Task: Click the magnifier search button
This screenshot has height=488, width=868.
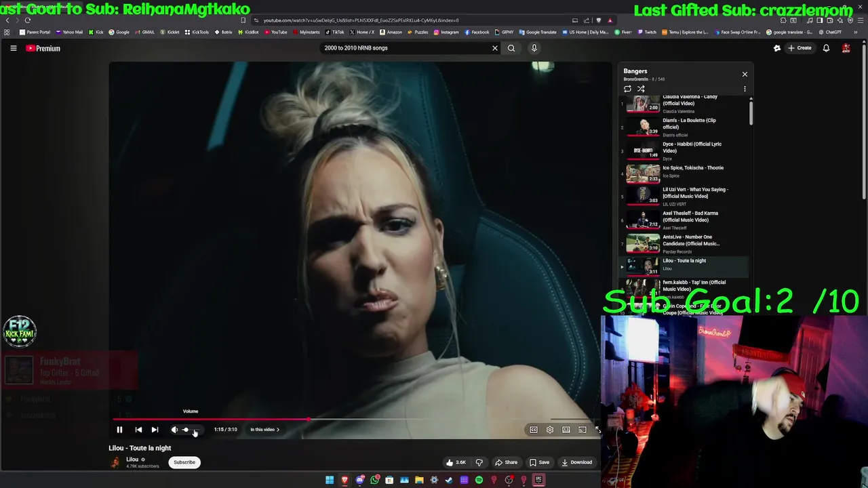Action: (x=511, y=48)
